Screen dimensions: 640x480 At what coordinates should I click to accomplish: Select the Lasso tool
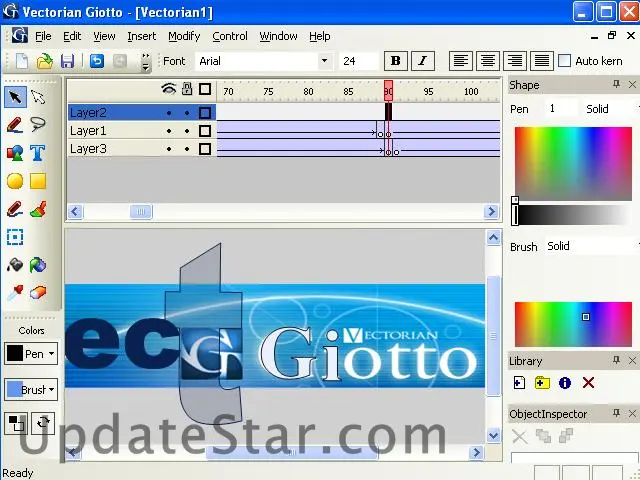[38, 124]
